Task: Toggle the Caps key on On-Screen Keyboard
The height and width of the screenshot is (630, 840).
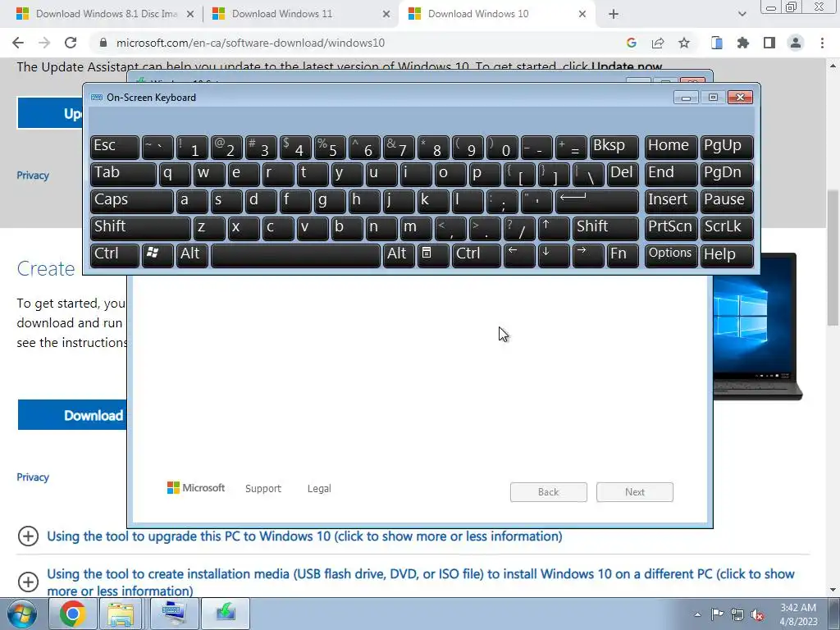Action: coord(132,201)
